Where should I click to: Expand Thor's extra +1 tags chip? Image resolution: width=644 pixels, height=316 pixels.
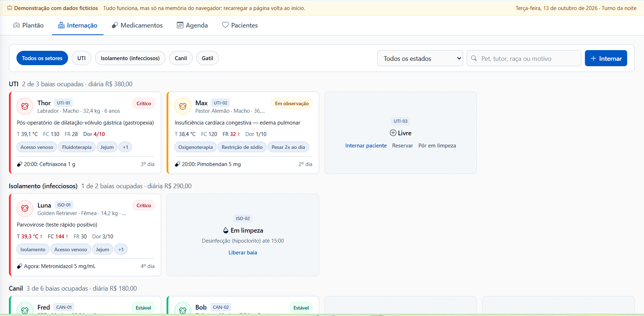(125, 147)
